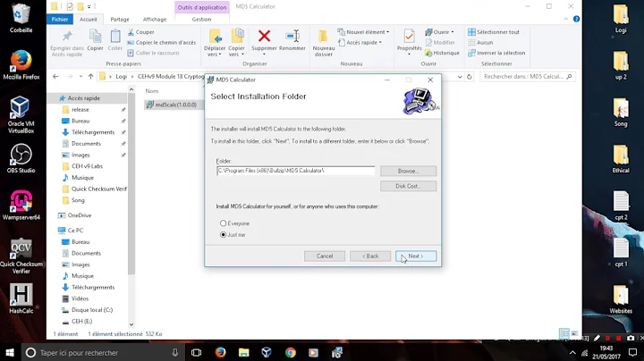Open recent locations dropdown arrow
Viewport: 644px width, 361px height.
click(80, 77)
